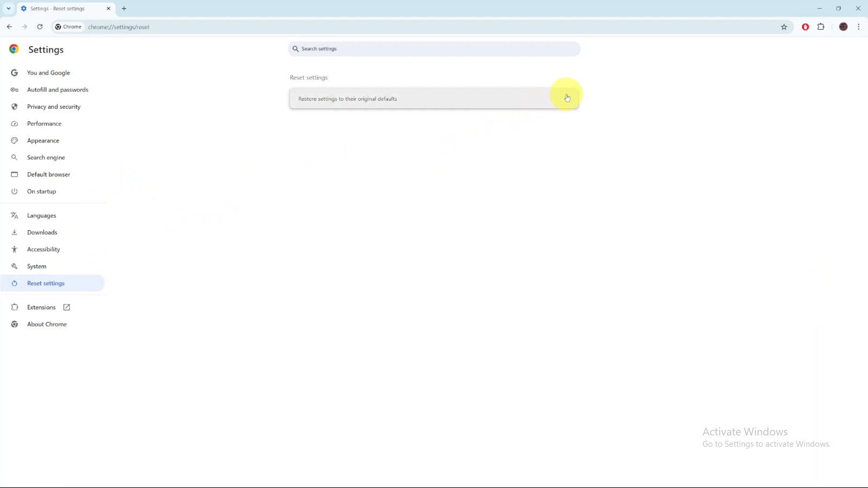Open Privacy and security section

point(54,107)
